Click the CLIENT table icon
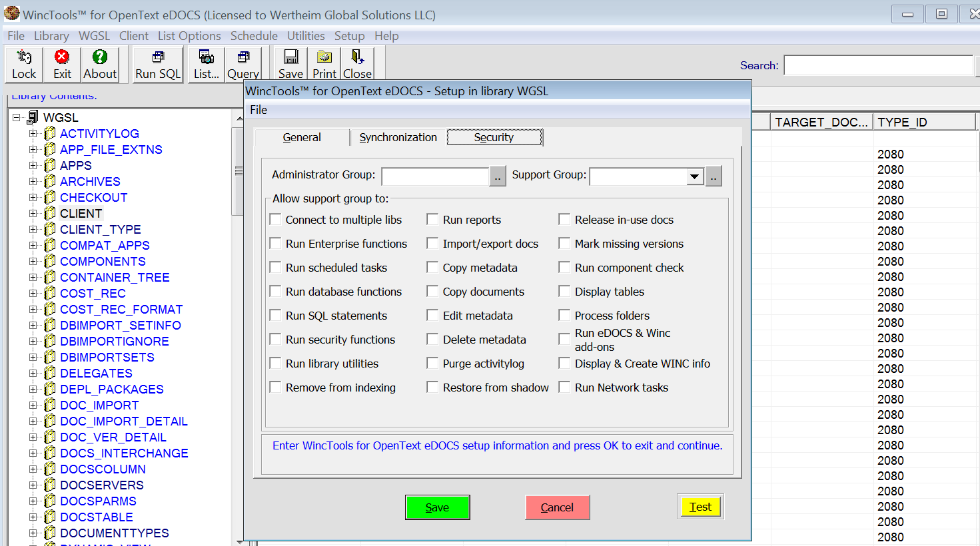Screen dimensions: 980x546 (x=49, y=214)
